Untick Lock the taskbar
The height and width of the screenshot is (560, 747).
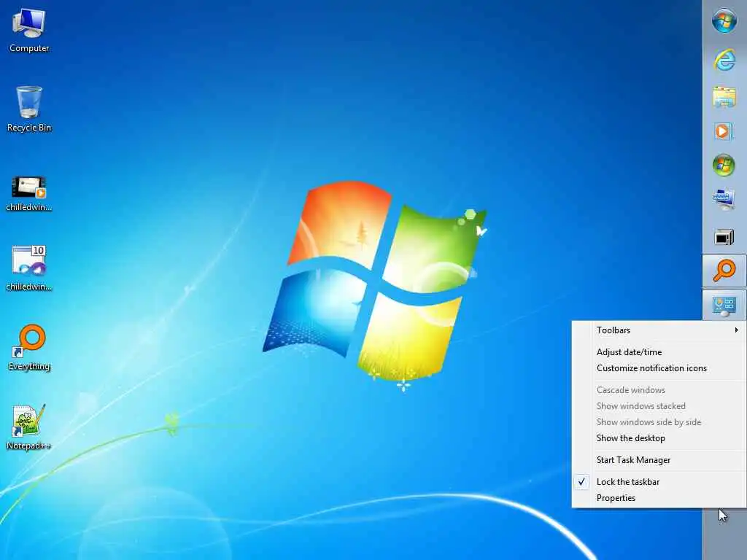coord(659,482)
